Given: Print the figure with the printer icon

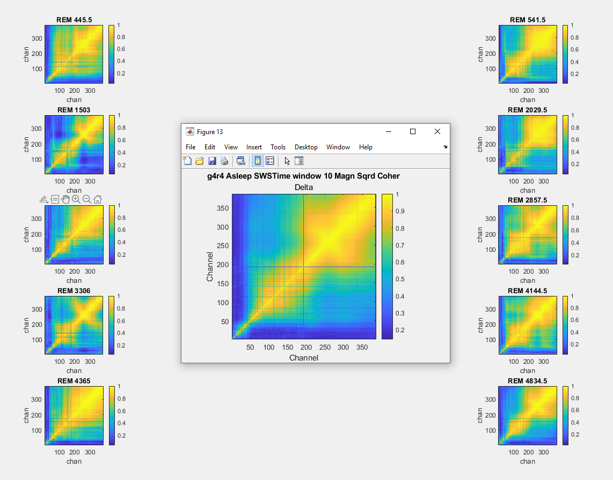Looking at the screenshot, I should click(x=224, y=161).
